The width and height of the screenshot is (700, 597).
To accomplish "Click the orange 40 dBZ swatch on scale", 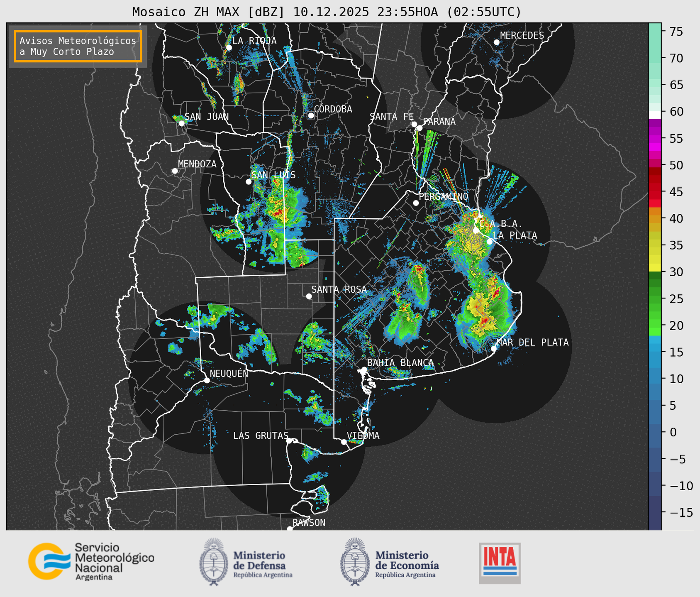I will pos(655,219).
